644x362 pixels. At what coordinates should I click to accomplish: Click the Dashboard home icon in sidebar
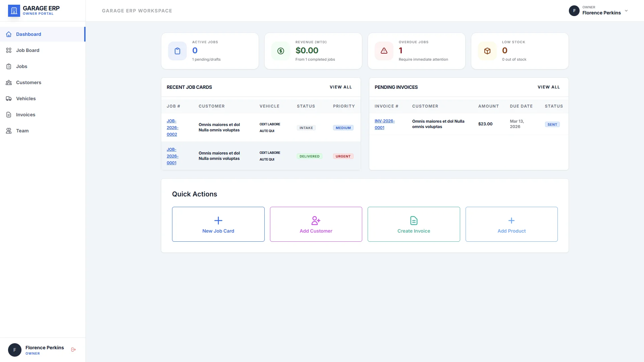coord(9,34)
